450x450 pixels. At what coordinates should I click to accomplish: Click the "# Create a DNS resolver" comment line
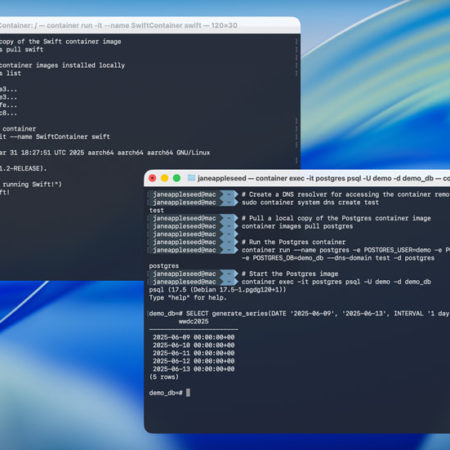coord(346,194)
